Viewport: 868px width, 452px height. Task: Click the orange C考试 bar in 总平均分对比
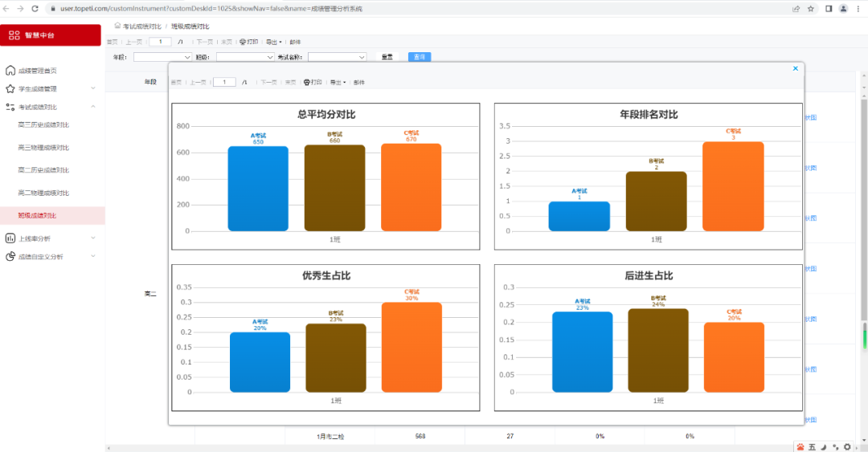pyautogui.click(x=411, y=188)
